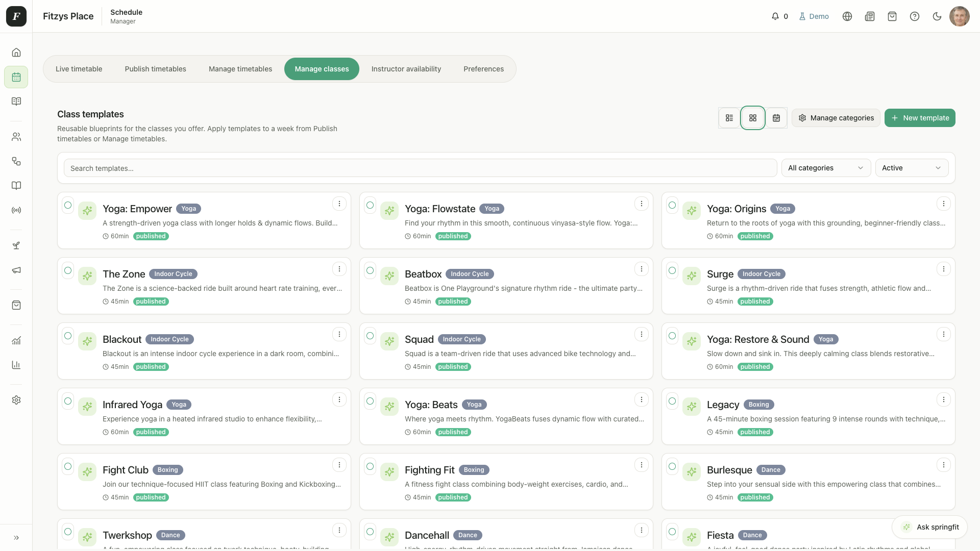
Task: Open the Home icon in sidebar
Action: tap(16, 53)
